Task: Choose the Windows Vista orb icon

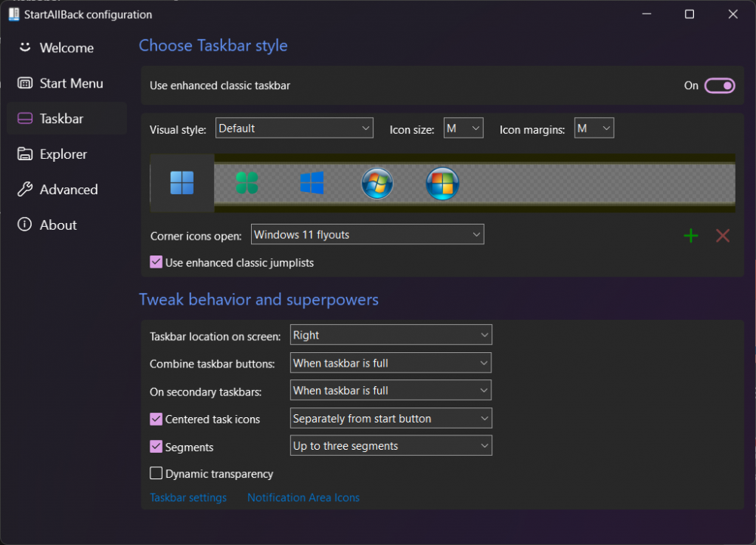Action: 442,183
